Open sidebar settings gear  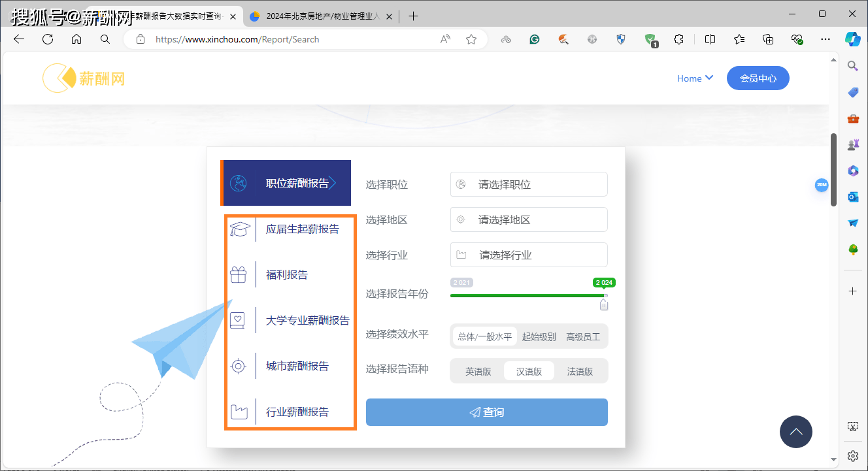(853, 455)
